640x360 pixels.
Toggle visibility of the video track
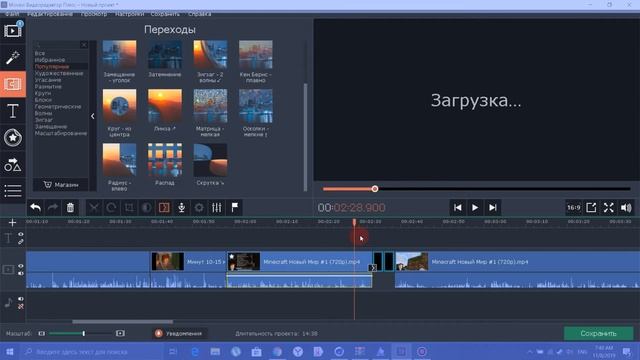point(21,266)
